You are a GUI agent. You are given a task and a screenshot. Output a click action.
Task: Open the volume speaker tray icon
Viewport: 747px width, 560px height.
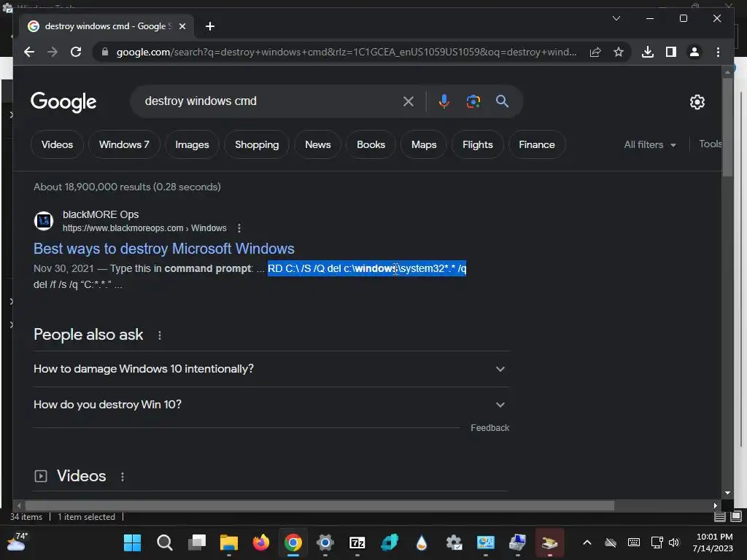coord(673,542)
